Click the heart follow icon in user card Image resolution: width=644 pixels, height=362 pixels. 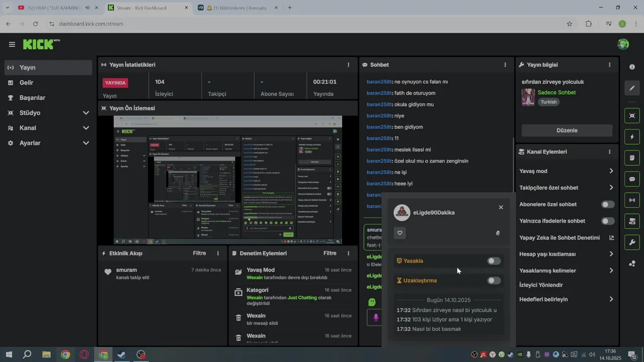[x=400, y=233]
